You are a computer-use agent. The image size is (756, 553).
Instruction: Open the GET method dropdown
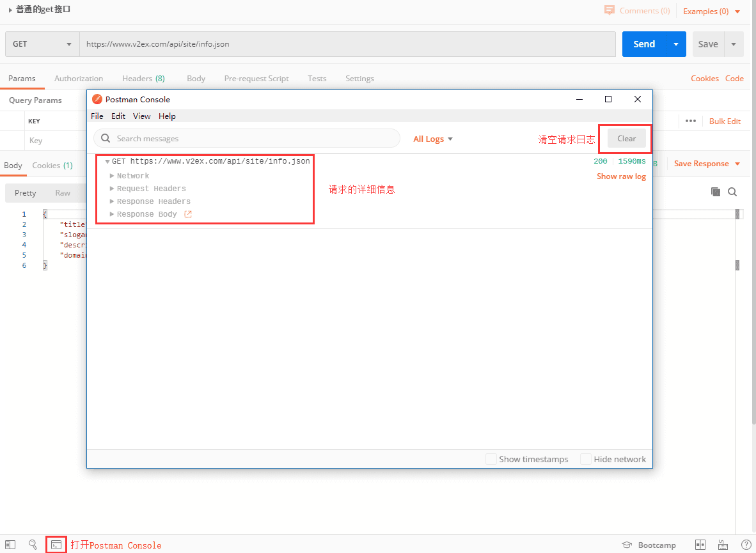click(x=42, y=44)
